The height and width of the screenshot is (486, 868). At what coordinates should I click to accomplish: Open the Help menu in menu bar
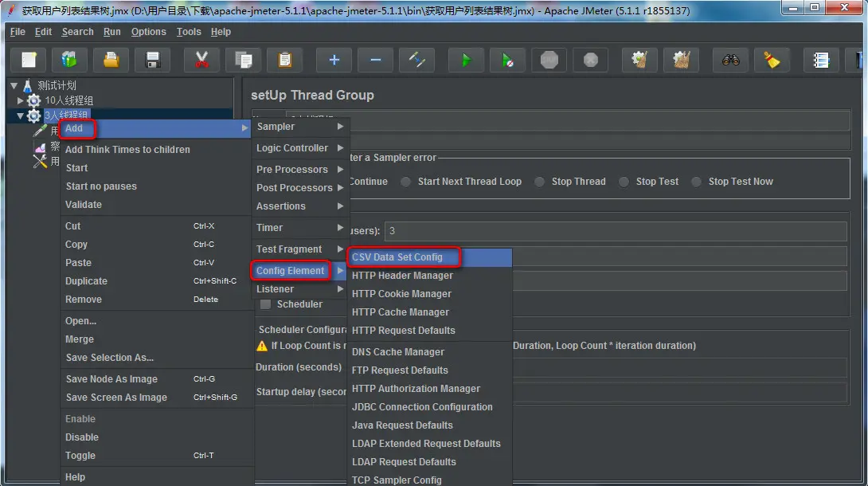pos(221,32)
